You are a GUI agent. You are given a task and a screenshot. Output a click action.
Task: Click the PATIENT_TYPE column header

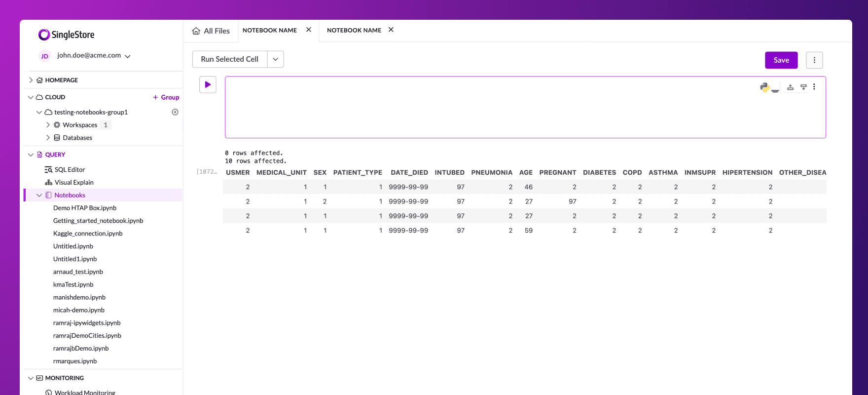click(x=358, y=172)
